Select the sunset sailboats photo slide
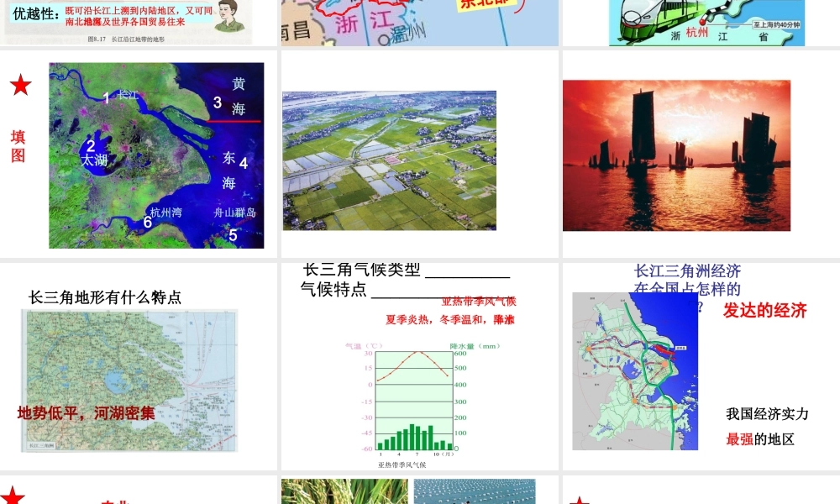 click(x=701, y=155)
